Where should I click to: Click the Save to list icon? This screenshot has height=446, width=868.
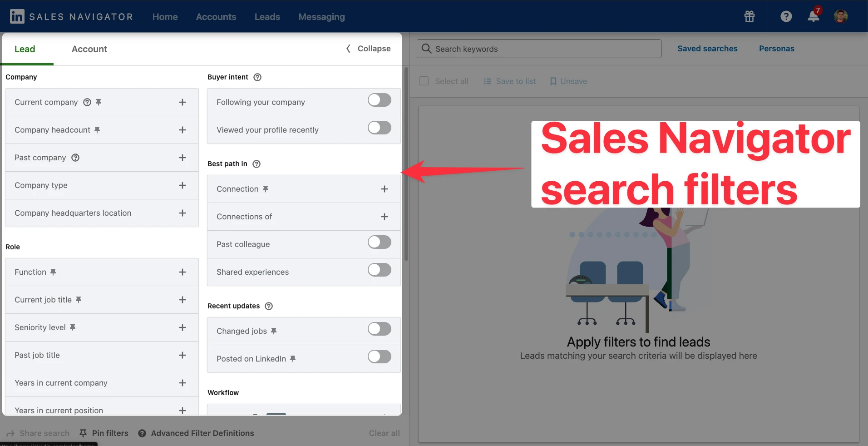pos(488,81)
